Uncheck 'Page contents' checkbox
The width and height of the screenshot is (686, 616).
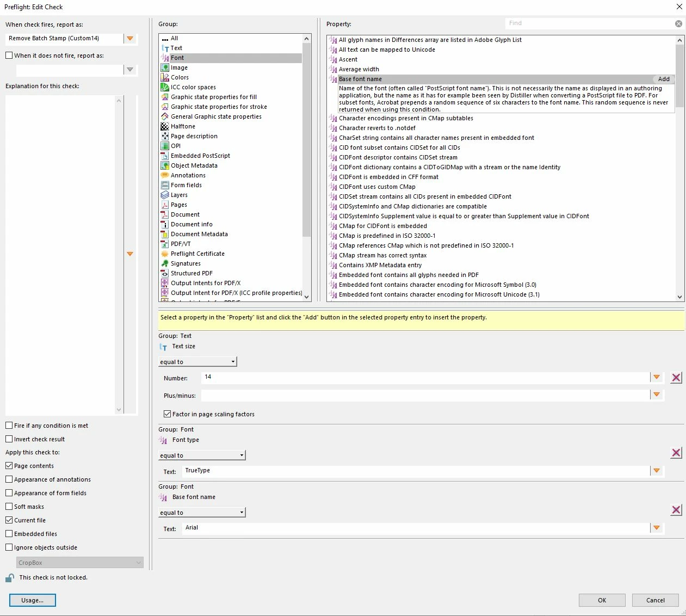(x=9, y=466)
